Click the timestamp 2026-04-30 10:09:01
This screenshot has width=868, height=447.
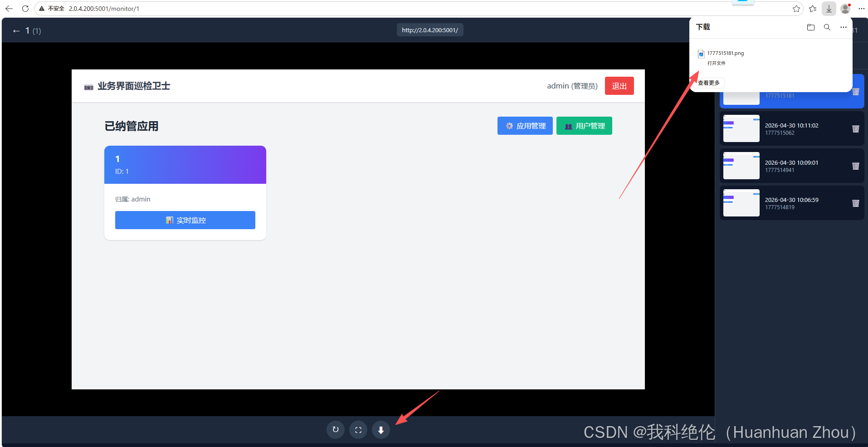(791, 162)
